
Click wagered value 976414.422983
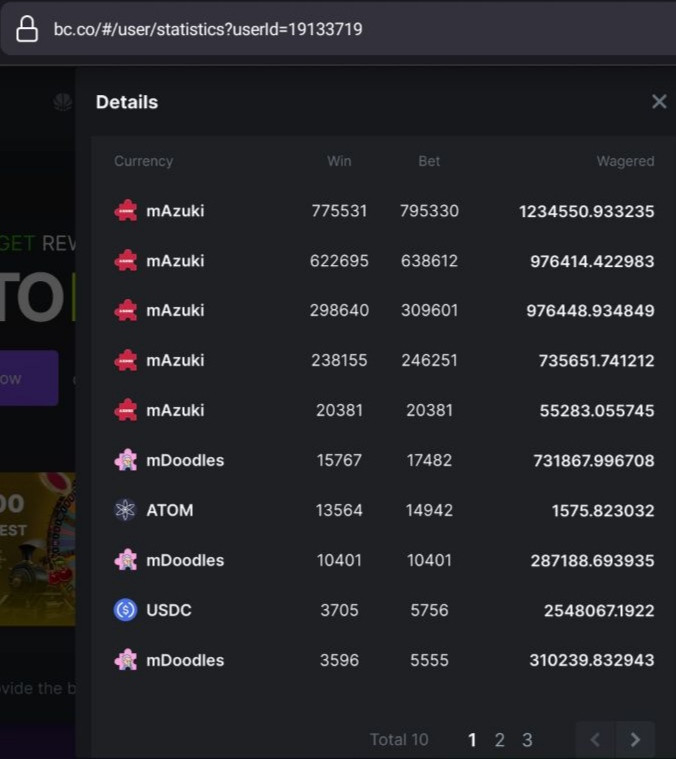[592, 261]
